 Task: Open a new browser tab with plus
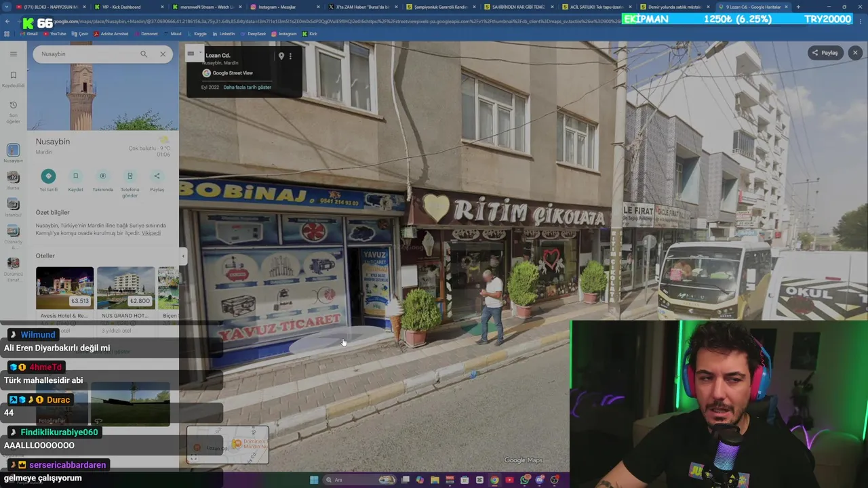point(797,7)
